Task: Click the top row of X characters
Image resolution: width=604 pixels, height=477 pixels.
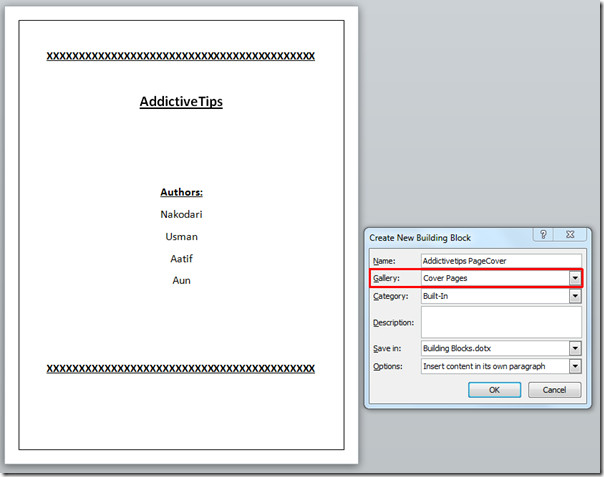Action: [181, 56]
